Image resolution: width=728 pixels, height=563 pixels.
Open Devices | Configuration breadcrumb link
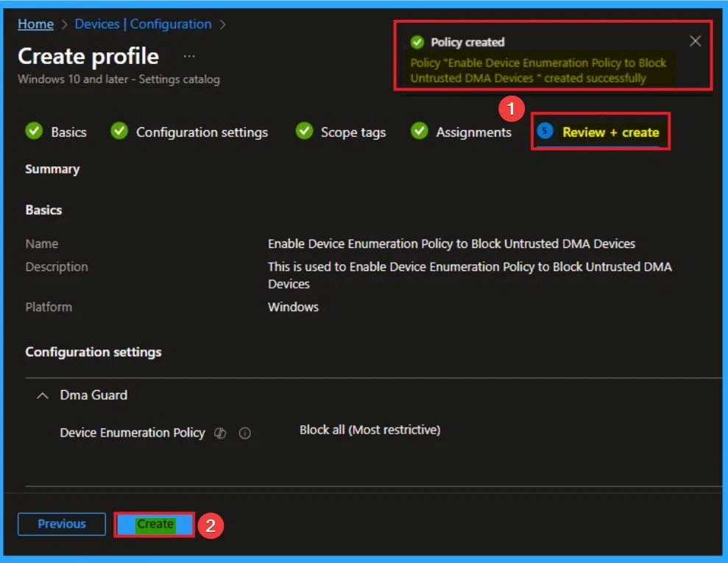(x=143, y=24)
